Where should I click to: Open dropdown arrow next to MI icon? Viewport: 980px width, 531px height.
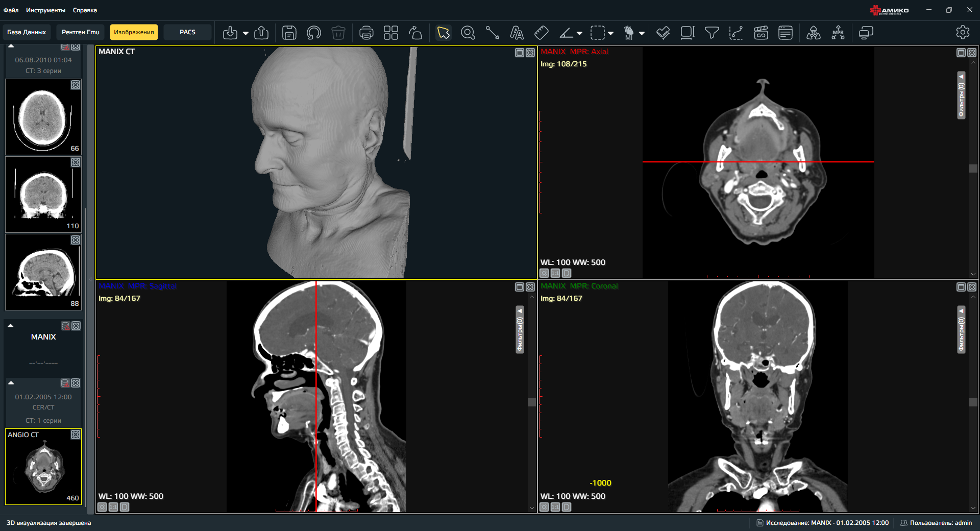click(642, 33)
